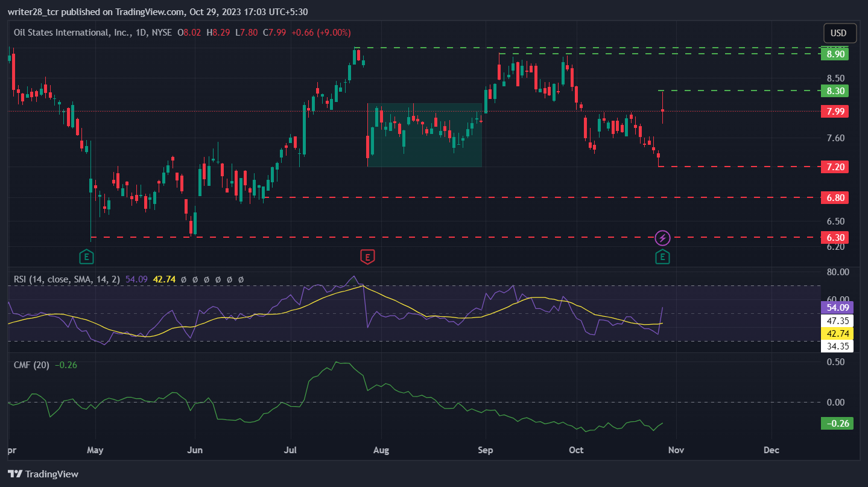Click the Sep label on time axis
Image resolution: width=868 pixels, height=487 pixels.
(x=485, y=450)
